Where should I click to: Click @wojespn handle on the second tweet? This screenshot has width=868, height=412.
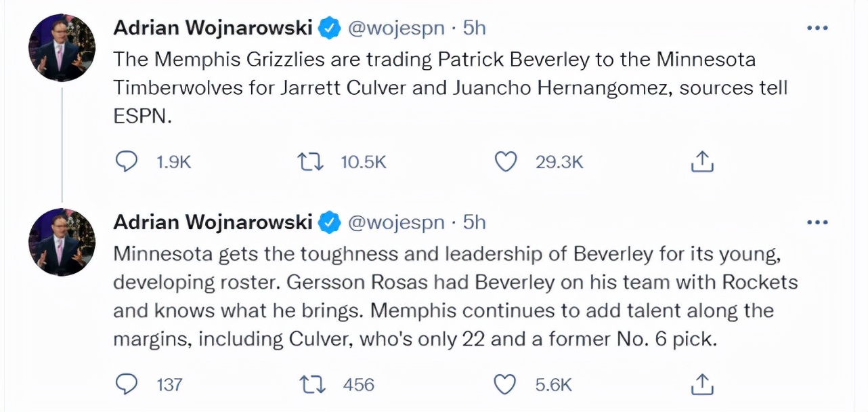tap(396, 222)
